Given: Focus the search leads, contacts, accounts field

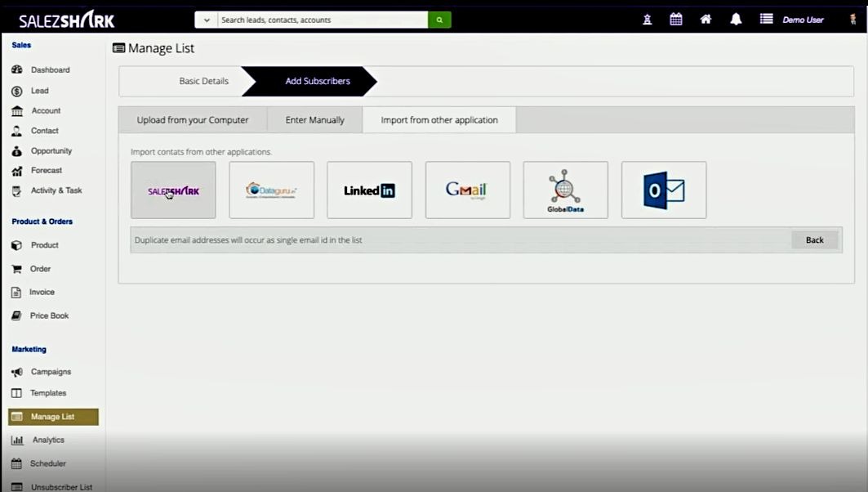Looking at the screenshot, I should click(323, 20).
